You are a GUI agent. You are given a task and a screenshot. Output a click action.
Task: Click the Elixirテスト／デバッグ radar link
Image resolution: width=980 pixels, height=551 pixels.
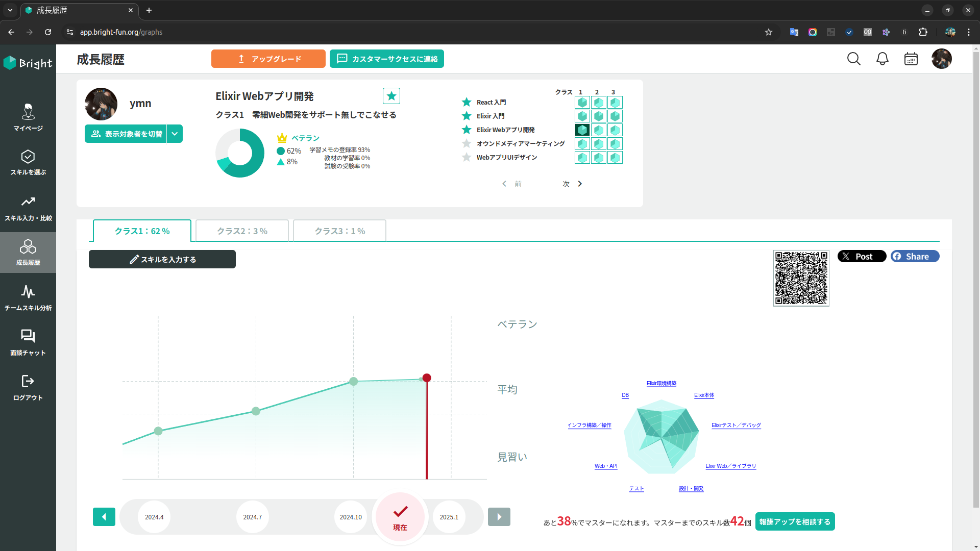[x=736, y=425]
